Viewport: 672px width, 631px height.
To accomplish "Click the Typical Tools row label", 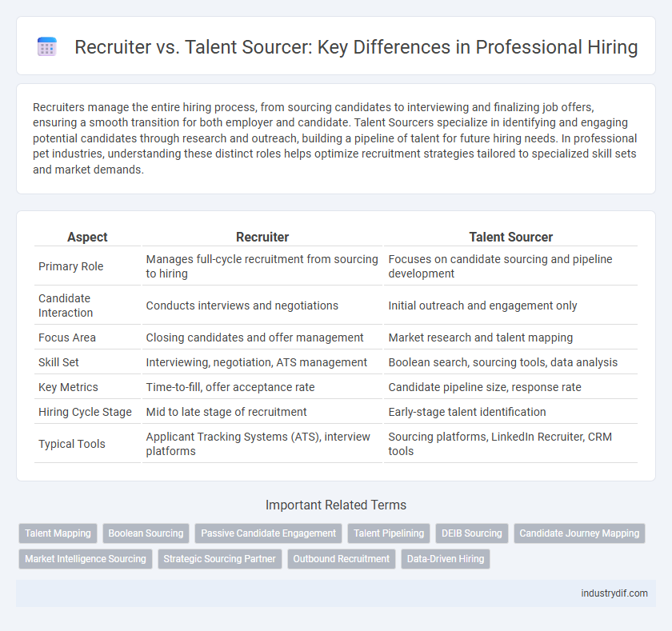I will (x=71, y=444).
